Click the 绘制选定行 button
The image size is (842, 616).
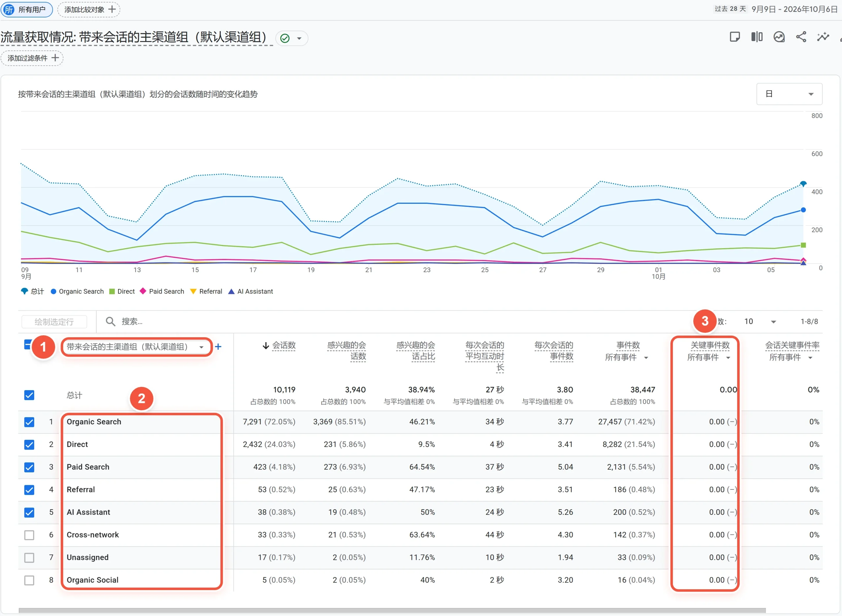point(54,322)
